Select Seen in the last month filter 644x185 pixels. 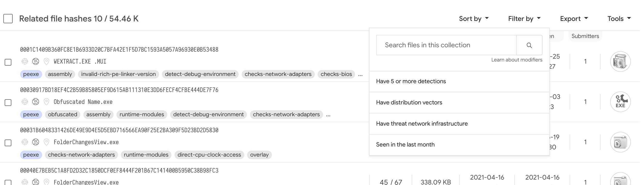(x=405, y=145)
